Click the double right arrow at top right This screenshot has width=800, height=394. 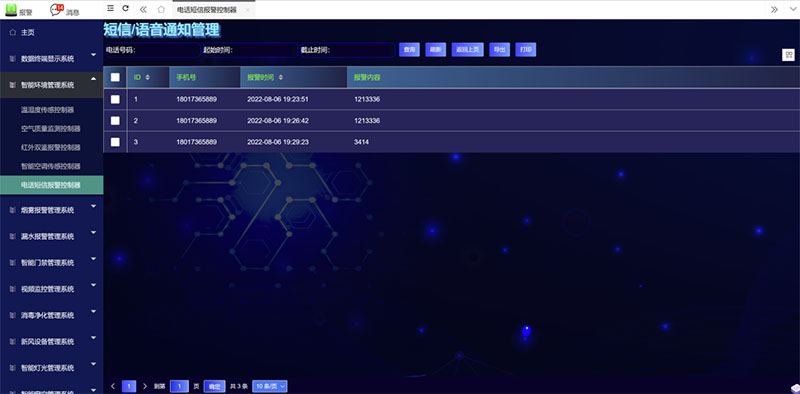[774, 9]
